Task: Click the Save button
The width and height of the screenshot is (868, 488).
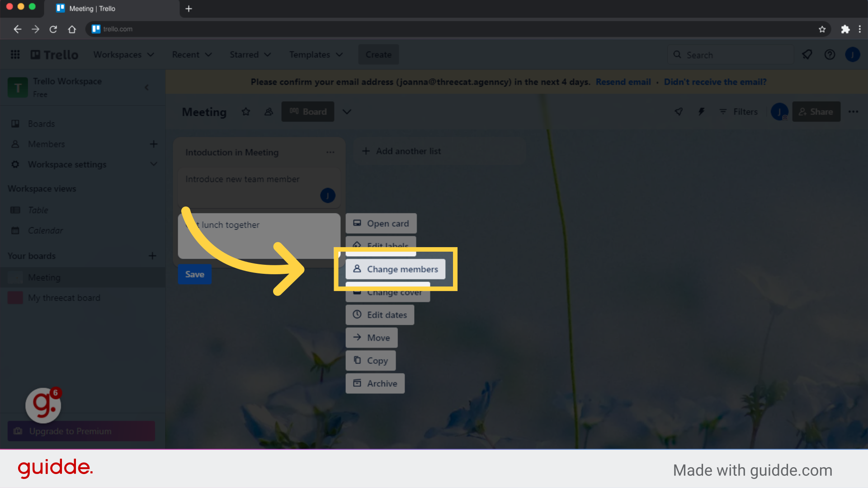Action: tap(194, 274)
